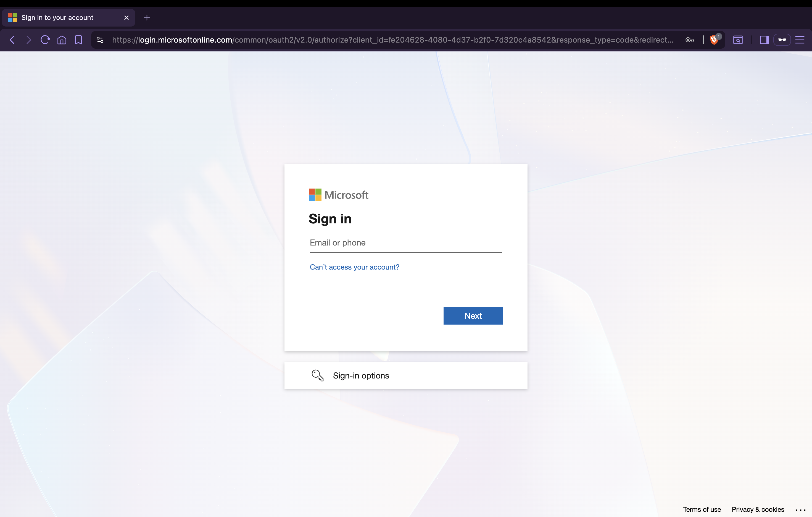Toggle forward navigation arrow
Viewport: 812px width, 517px height.
point(28,40)
